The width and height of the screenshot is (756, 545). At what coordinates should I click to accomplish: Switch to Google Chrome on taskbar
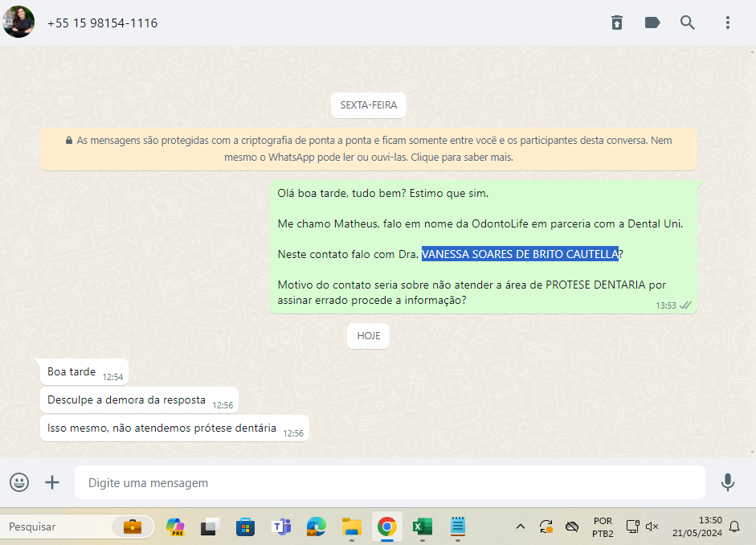point(386,527)
